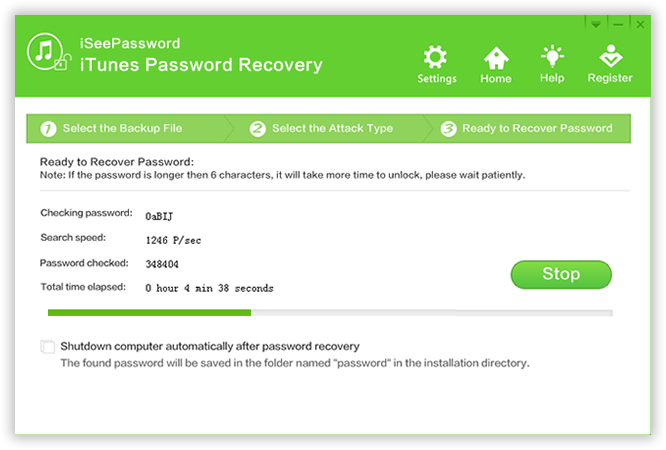Open the Settings gear icon

pyautogui.click(x=436, y=58)
